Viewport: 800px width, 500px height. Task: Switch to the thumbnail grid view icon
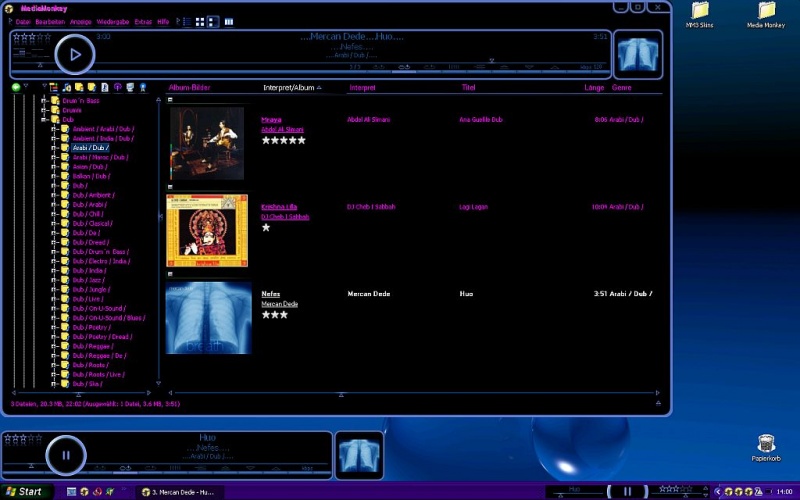coord(200,21)
